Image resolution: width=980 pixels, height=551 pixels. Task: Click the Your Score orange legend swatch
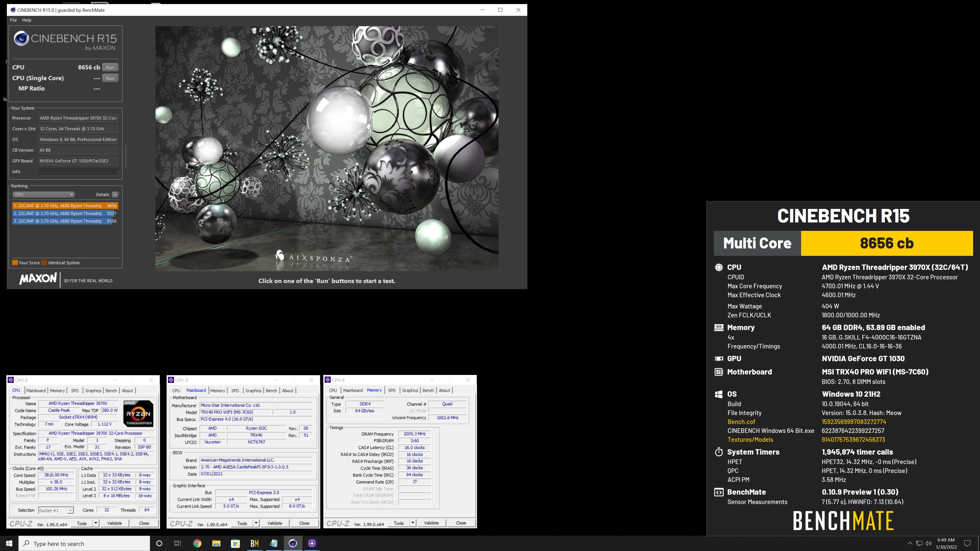15,262
